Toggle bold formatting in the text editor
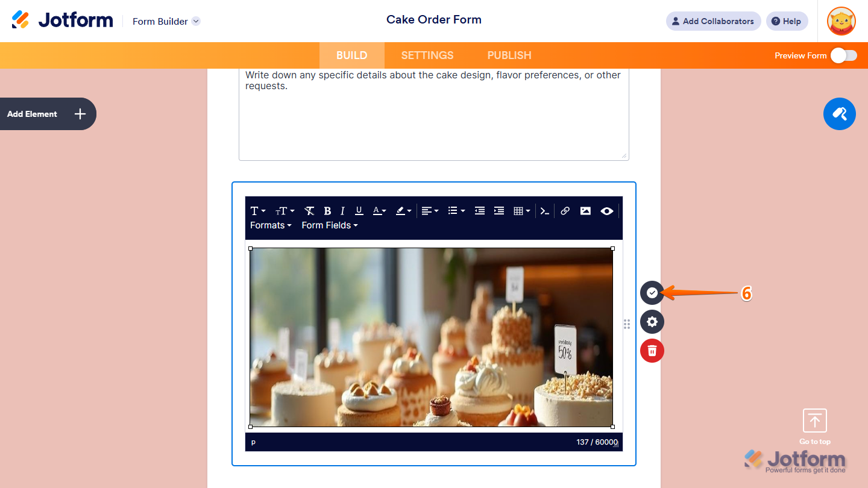 (x=327, y=210)
